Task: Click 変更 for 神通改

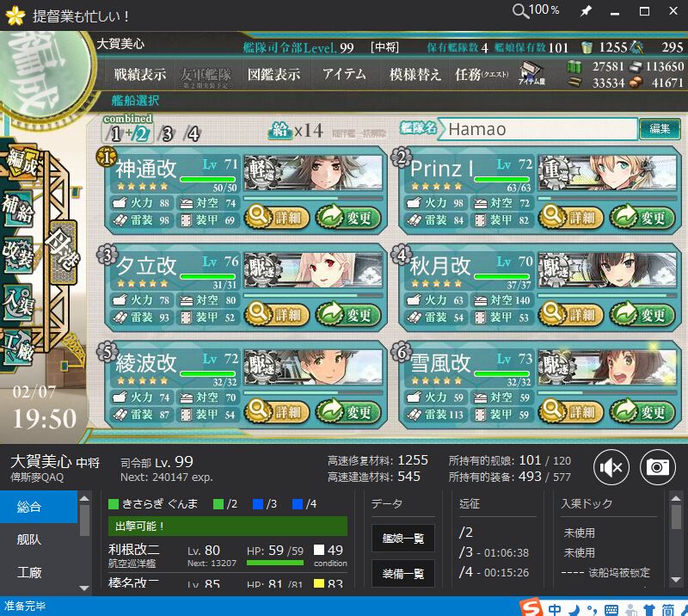Action: pyautogui.click(x=348, y=218)
